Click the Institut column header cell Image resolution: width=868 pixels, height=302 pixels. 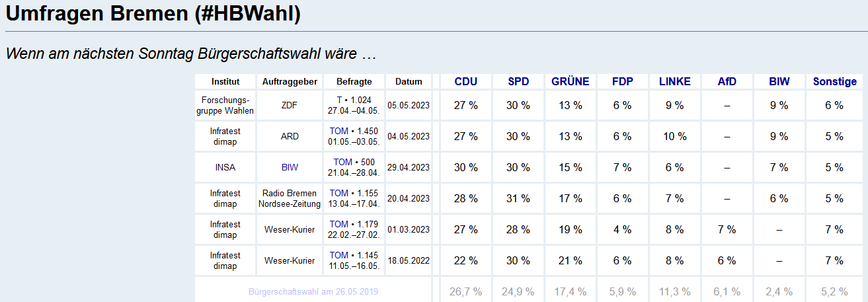pyautogui.click(x=225, y=82)
